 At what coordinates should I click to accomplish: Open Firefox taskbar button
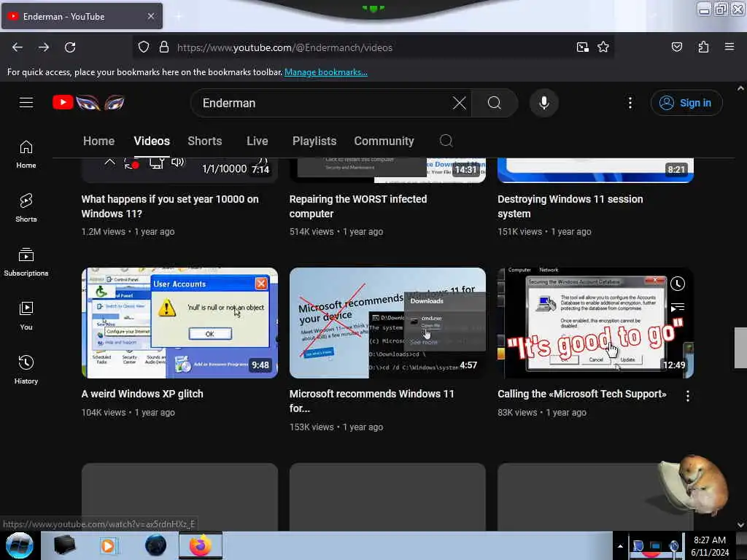point(200,545)
